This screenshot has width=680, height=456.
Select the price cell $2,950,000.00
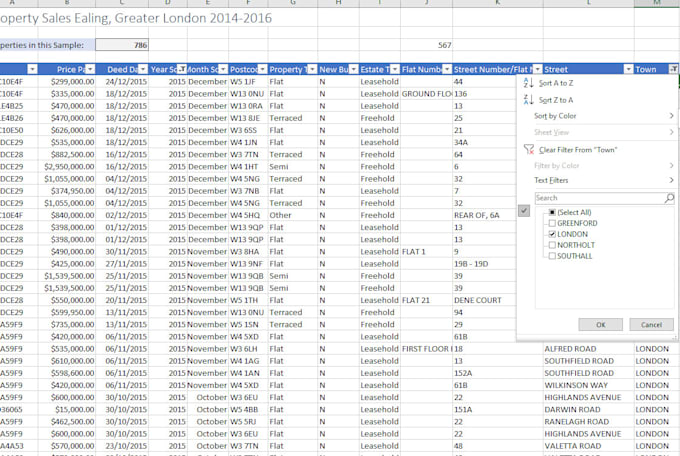pyautogui.click(x=67, y=167)
